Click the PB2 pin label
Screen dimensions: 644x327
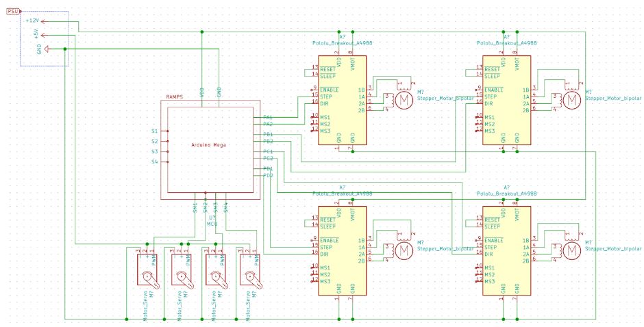[x=268, y=141]
